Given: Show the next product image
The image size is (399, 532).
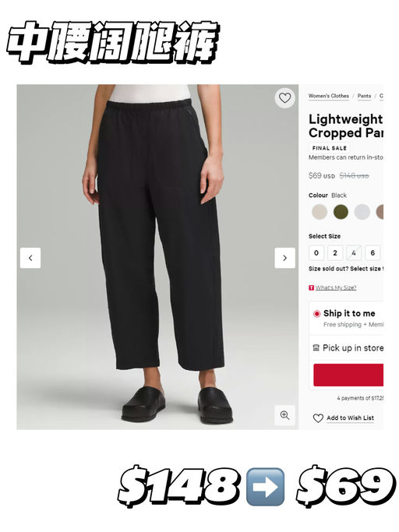Looking at the screenshot, I should (284, 258).
